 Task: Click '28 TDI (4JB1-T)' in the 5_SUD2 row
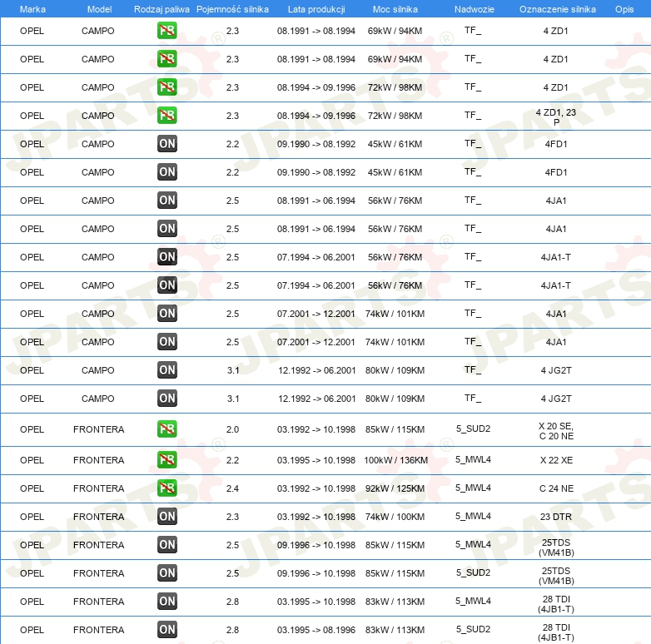pyautogui.click(x=556, y=632)
